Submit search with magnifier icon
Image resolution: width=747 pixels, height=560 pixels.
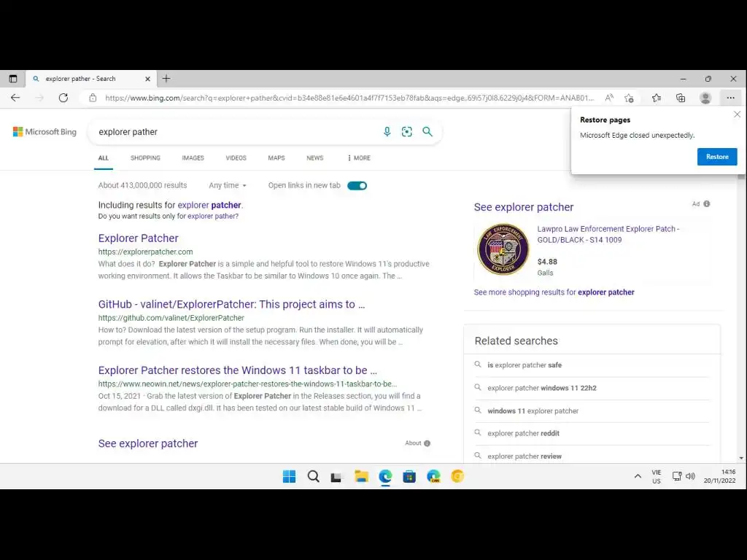[427, 131]
